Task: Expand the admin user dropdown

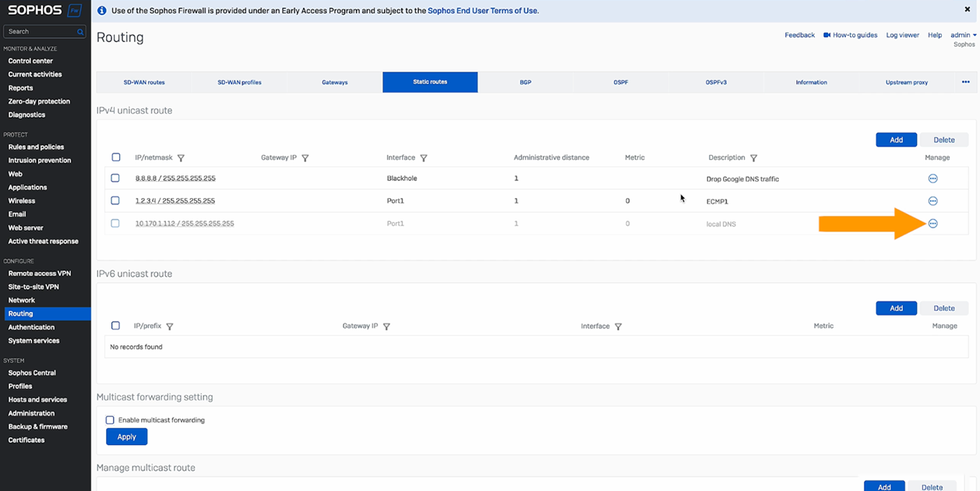Action: click(x=963, y=35)
